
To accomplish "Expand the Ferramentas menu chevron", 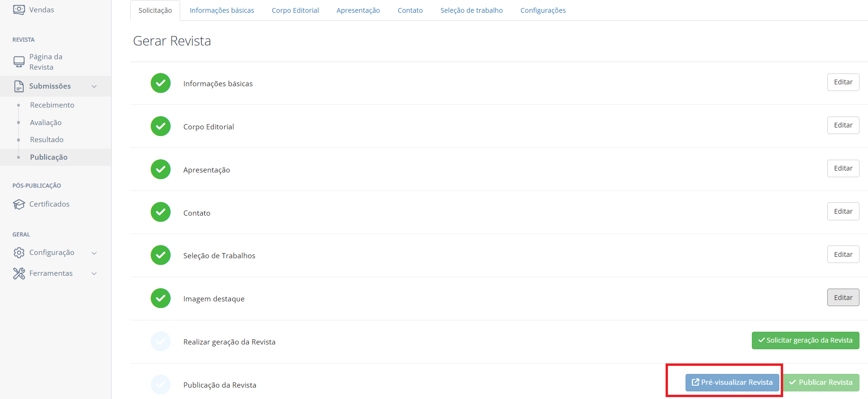I will tap(94, 274).
